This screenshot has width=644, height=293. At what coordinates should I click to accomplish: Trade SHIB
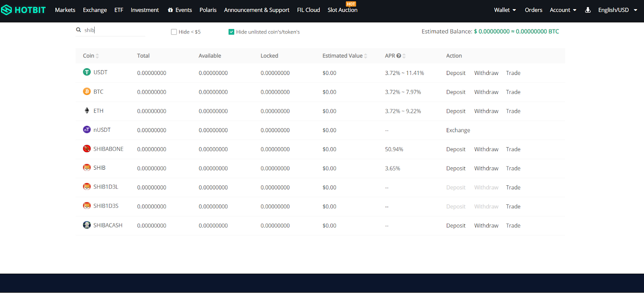pos(513,168)
